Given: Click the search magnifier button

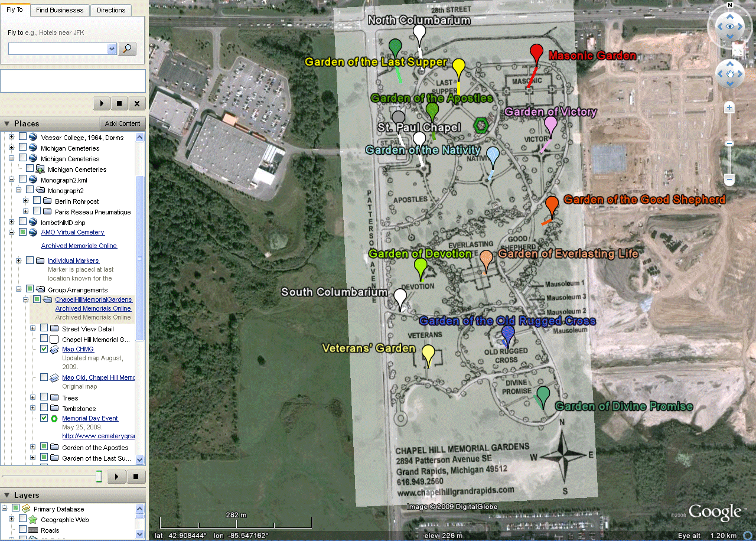Looking at the screenshot, I should [x=127, y=48].
